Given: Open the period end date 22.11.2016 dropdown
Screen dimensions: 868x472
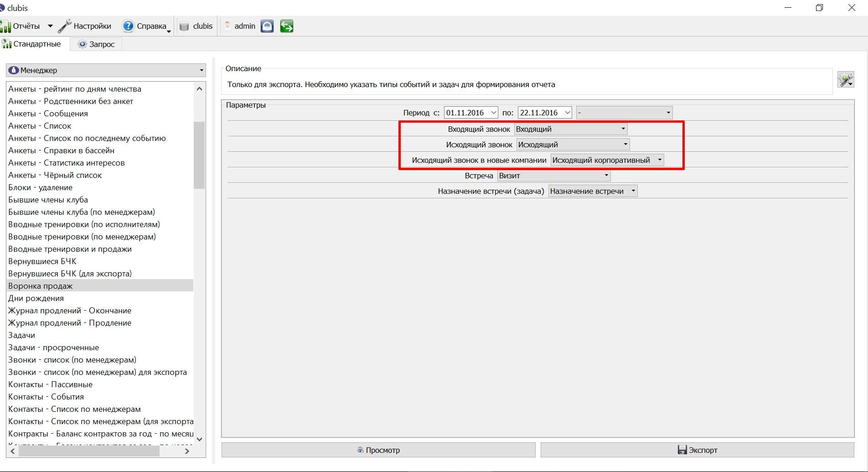Looking at the screenshot, I should 568,113.
